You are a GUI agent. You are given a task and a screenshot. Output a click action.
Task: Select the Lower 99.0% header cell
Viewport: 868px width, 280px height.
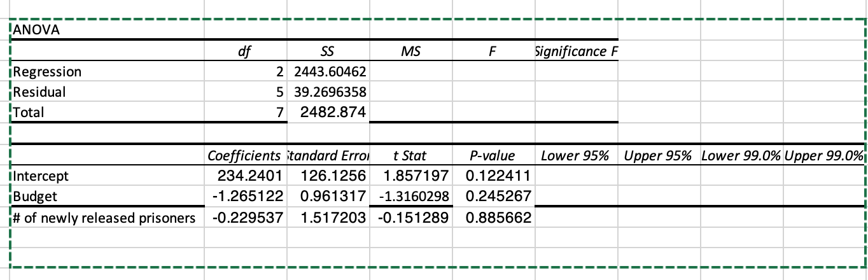[x=742, y=155]
